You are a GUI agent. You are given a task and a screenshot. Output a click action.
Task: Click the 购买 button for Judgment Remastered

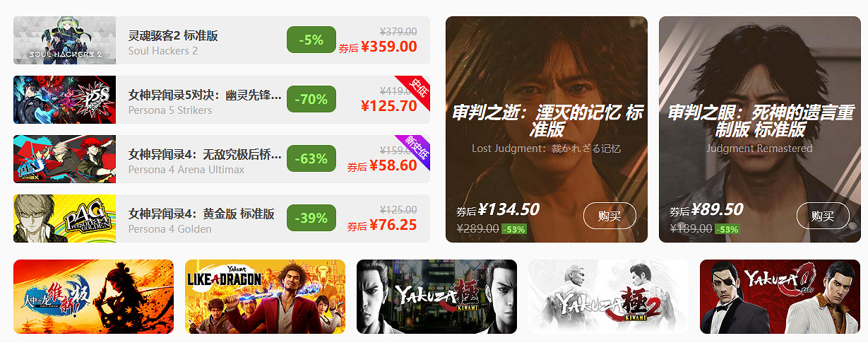coord(823,216)
